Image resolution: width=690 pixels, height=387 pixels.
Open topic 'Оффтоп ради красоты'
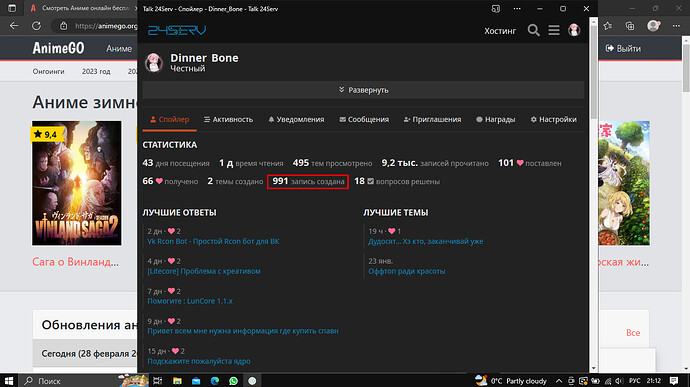point(407,271)
